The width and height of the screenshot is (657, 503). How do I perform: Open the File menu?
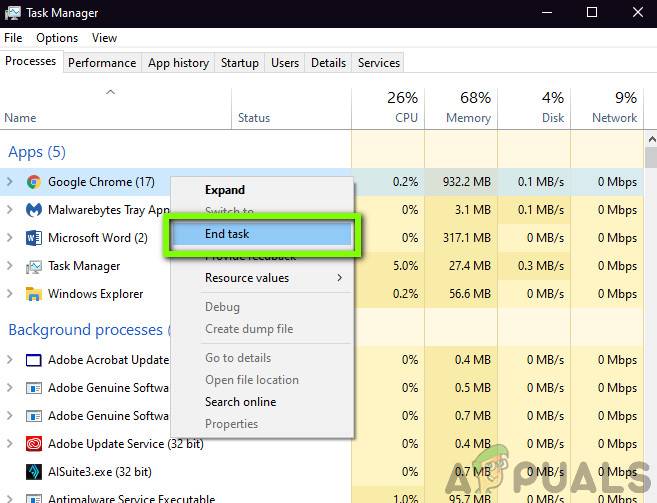tap(13, 38)
